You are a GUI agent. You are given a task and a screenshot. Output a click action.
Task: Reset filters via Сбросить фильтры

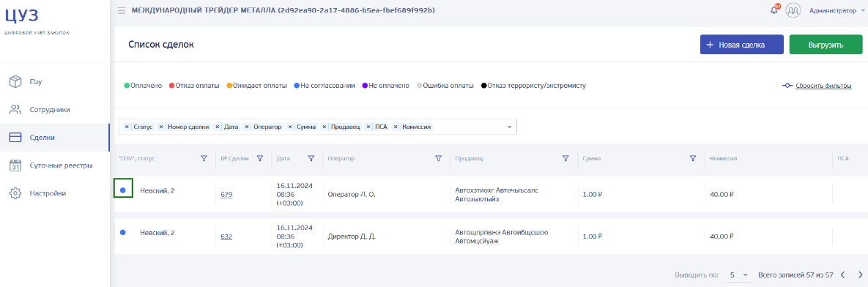(x=817, y=86)
